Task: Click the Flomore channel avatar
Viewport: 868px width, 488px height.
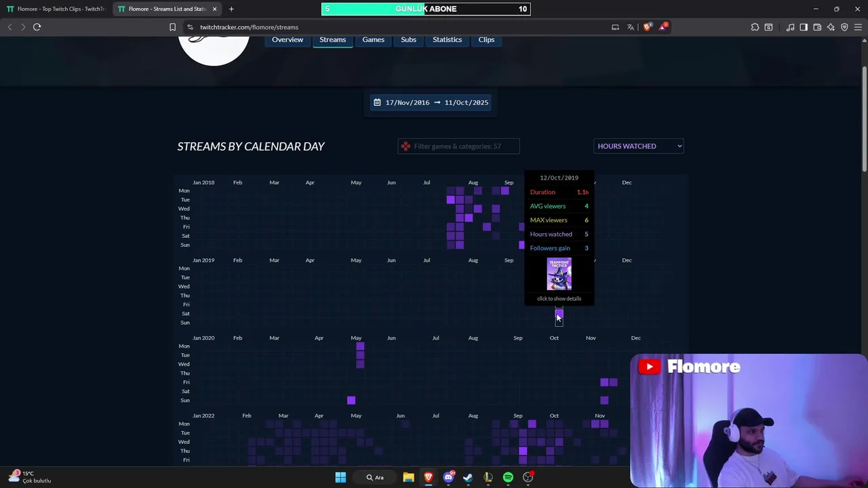Action: tap(214, 52)
